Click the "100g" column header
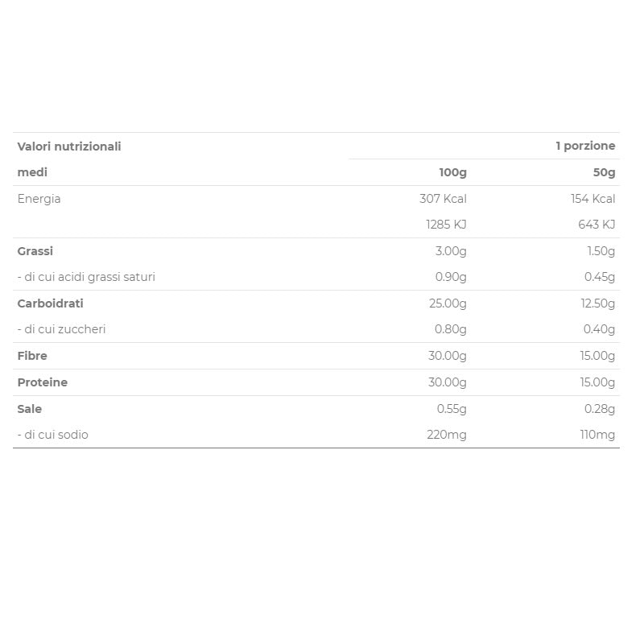 [452, 172]
